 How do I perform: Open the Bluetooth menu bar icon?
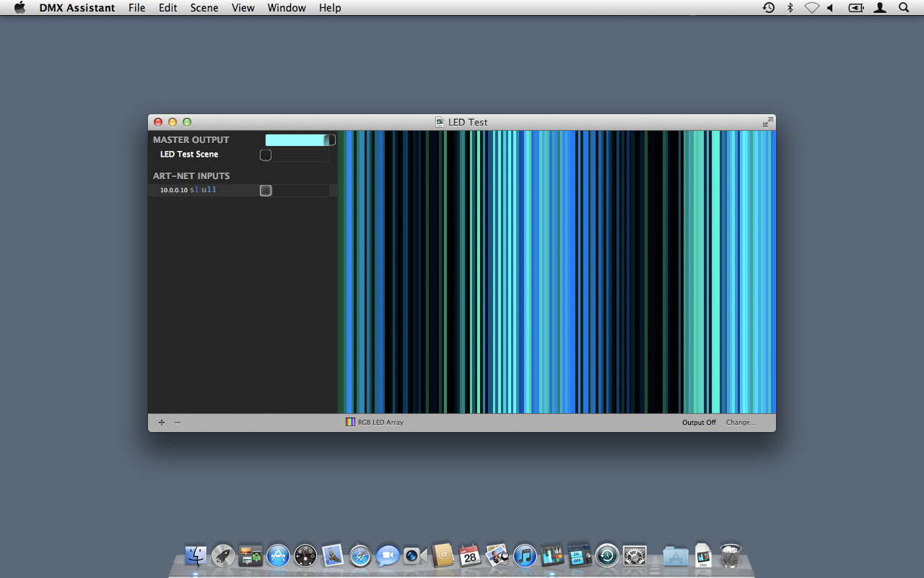790,8
